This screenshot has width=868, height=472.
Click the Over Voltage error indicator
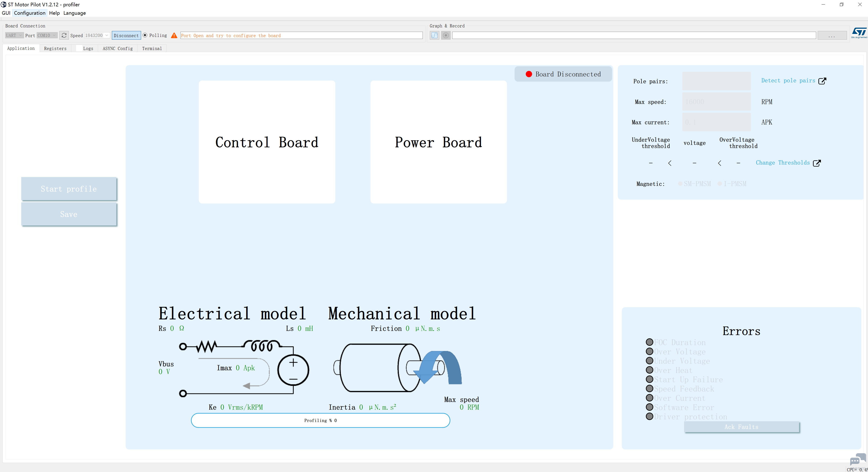click(649, 351)
